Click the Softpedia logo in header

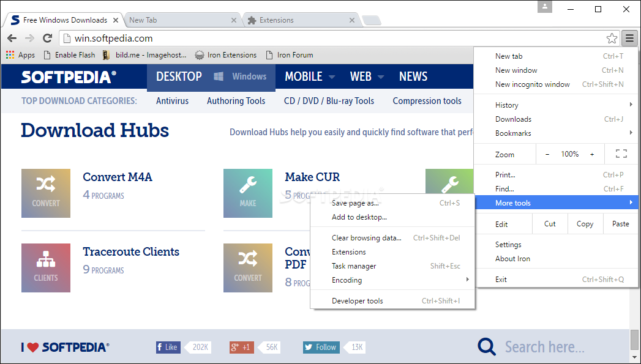pyautogui.click(x=69, y=76)
